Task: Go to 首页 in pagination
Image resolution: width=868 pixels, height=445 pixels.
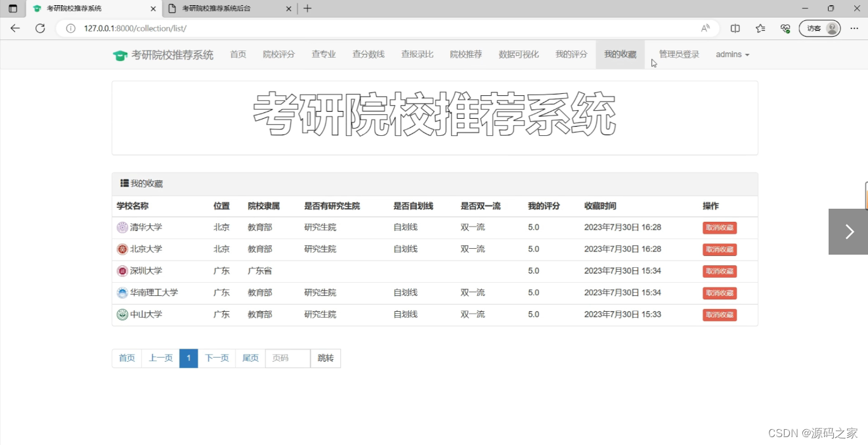Action: 127,358
